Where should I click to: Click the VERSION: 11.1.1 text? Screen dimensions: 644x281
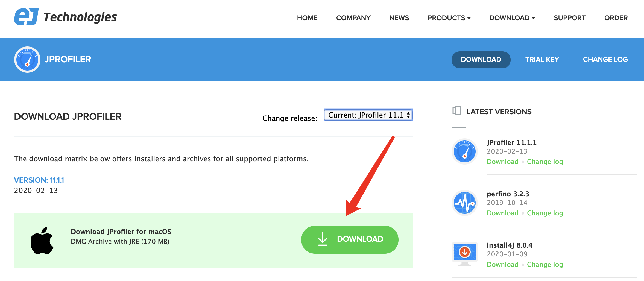coord(39,180)
